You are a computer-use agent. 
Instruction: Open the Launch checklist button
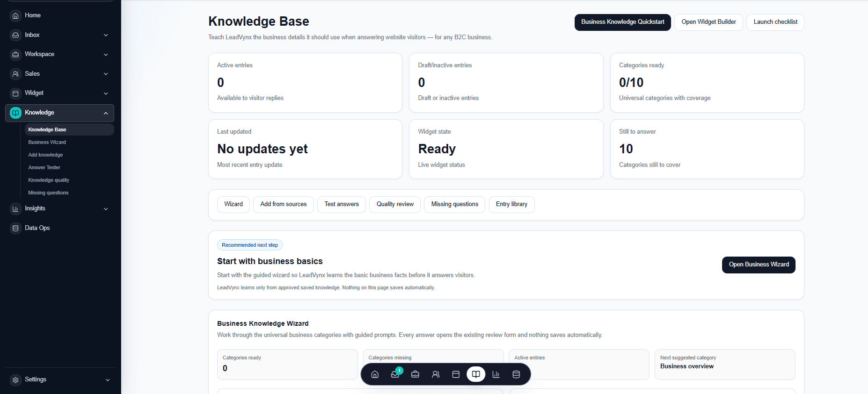775,22
